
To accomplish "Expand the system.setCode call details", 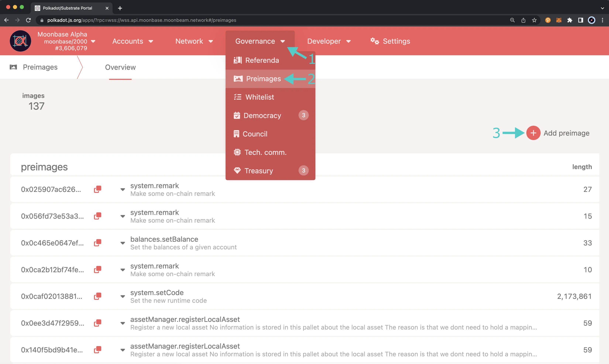I will point(123,296).
